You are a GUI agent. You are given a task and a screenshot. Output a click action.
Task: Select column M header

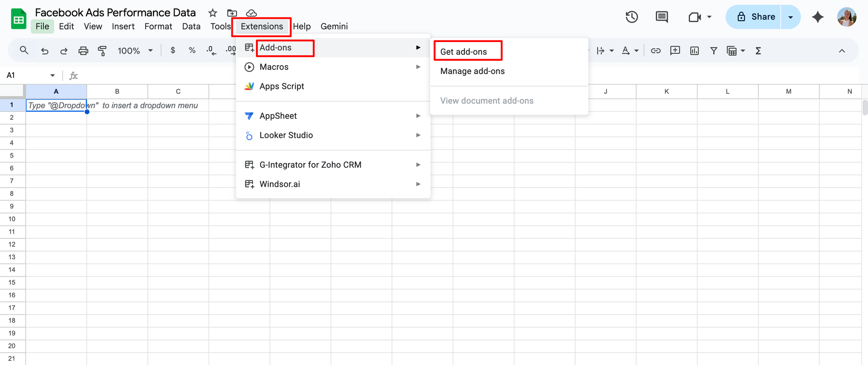pos(789,91)
